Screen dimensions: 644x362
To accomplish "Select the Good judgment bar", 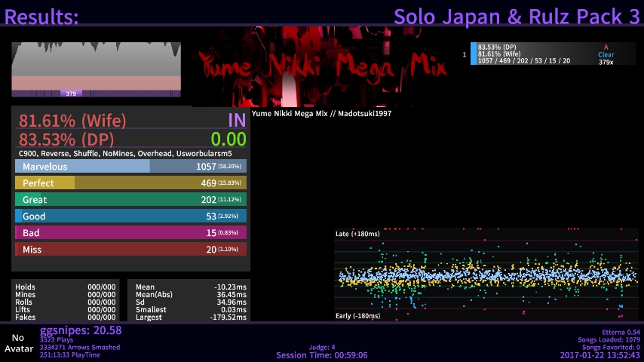I will pyautogui.click(x=130, y=216).
